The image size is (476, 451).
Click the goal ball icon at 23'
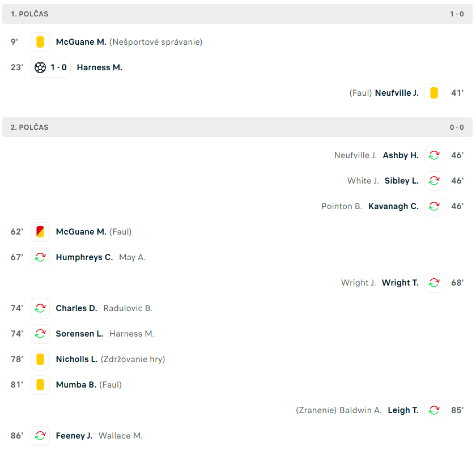click(40, 67)
